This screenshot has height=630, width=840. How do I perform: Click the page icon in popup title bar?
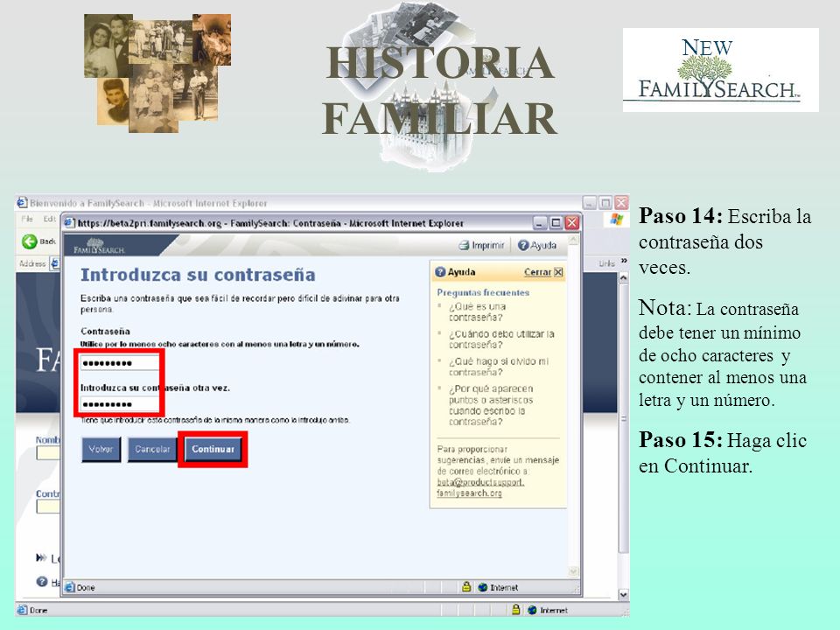[69, 223]
